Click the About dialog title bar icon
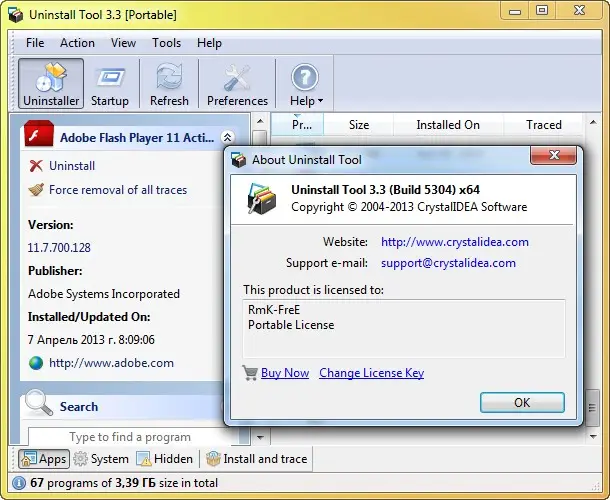The image size is (610, 500). pyautogui.click(x=238, y=160)
